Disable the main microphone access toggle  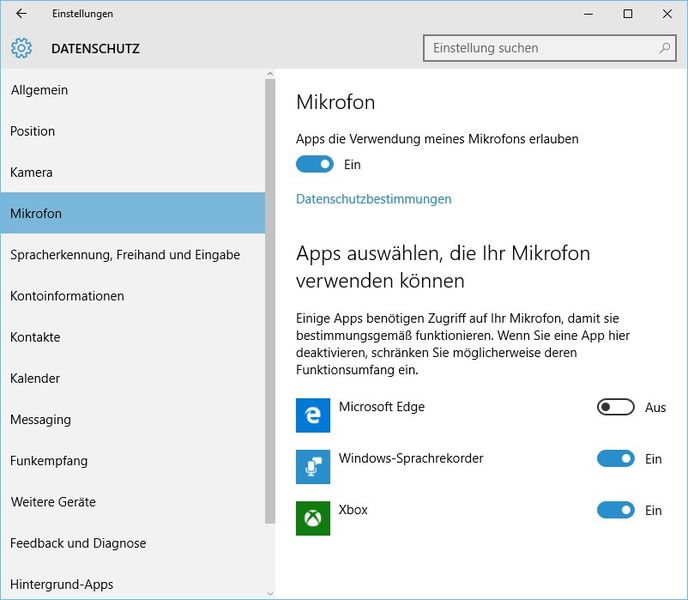315,164
